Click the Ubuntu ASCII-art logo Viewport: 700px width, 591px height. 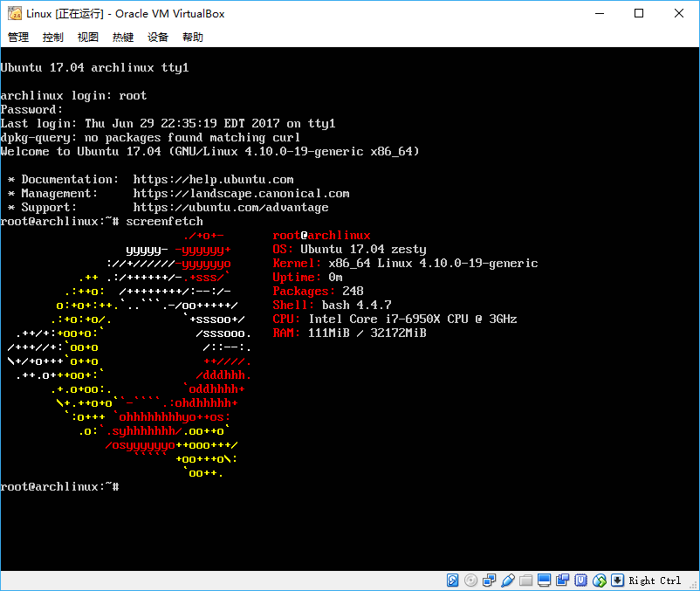pos(129,354)
